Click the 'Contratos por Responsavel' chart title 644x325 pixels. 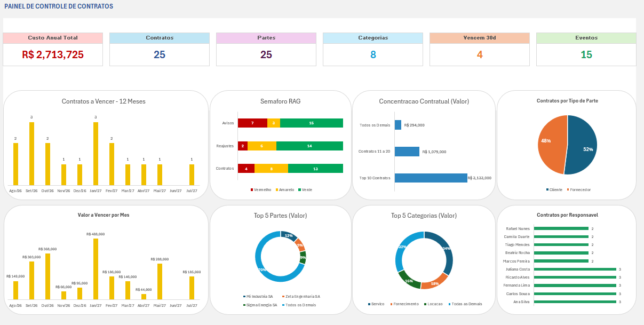click(567, 215)
